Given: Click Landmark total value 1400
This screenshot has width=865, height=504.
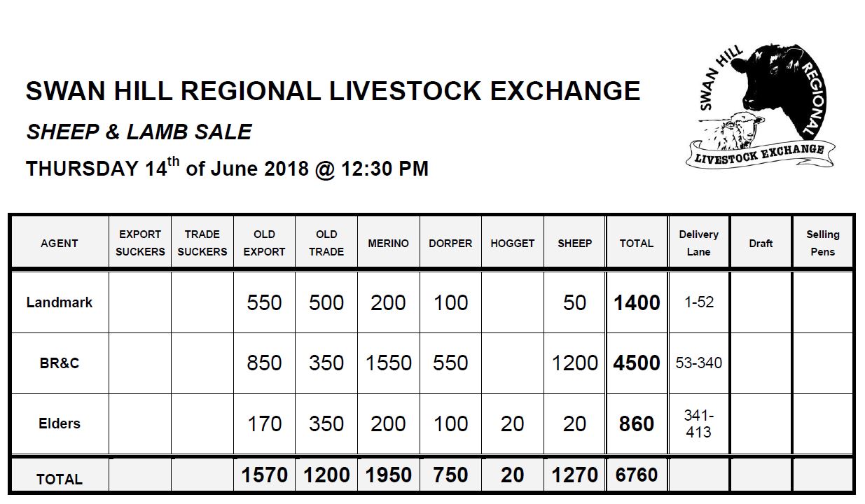Looking at the screenshot, I should tap(637, 303).
